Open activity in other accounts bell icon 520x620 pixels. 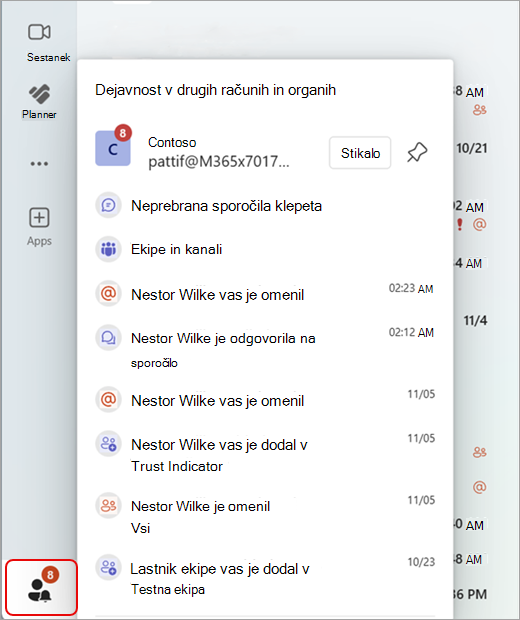pyautogui.click(x=41, y=588)
